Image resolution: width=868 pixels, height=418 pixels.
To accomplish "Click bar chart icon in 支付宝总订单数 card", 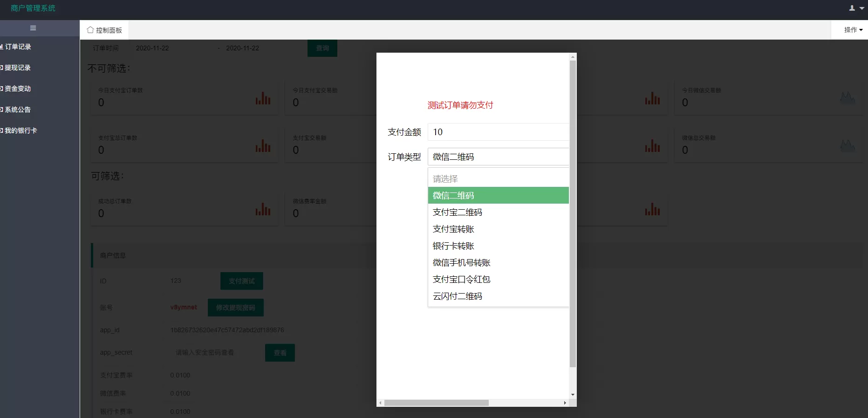I will pyautogui.click(x=263, y=146).
